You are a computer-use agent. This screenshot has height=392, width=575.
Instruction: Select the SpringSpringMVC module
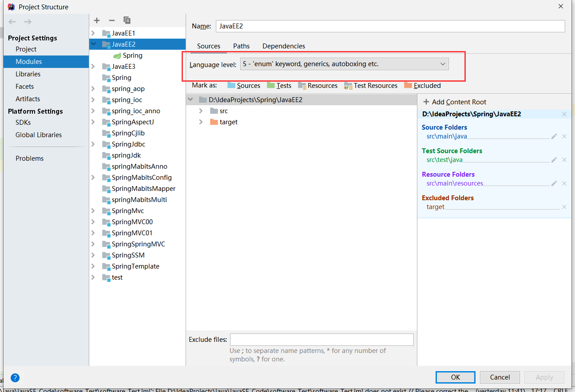tap(138, 244)
